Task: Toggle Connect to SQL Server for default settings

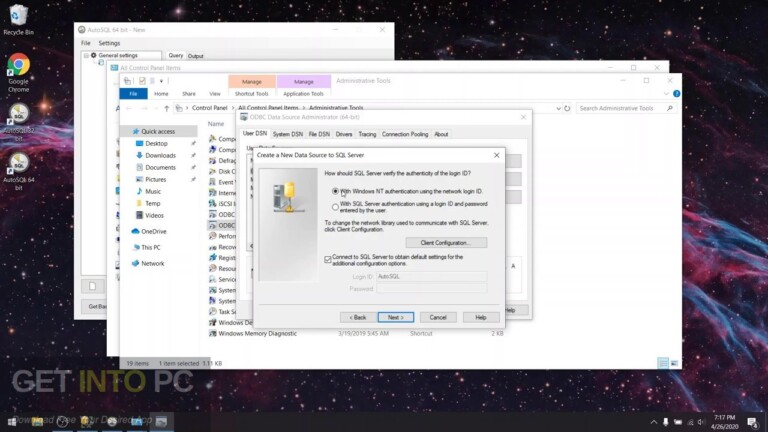Action: coord(328,260)
